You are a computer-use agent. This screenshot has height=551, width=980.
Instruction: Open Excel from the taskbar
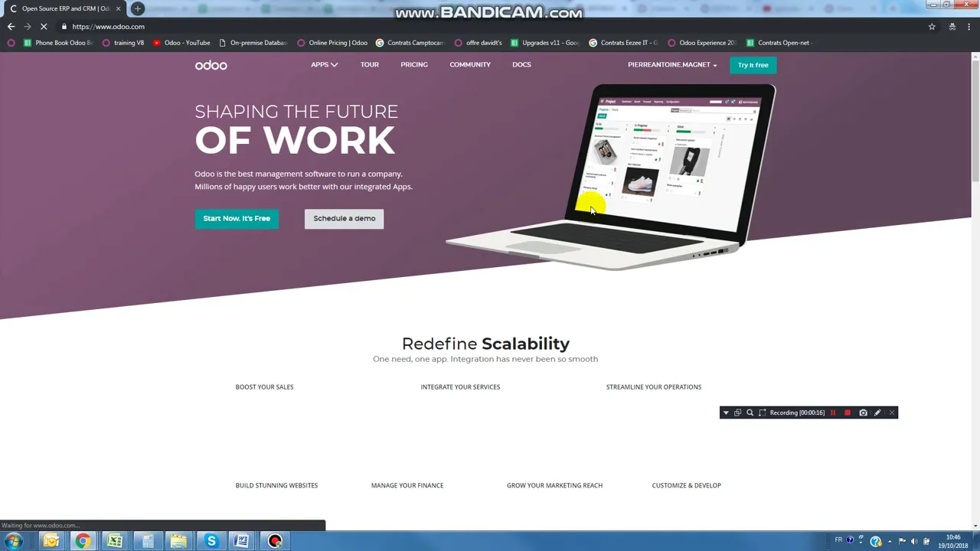[x=115, y=541]
